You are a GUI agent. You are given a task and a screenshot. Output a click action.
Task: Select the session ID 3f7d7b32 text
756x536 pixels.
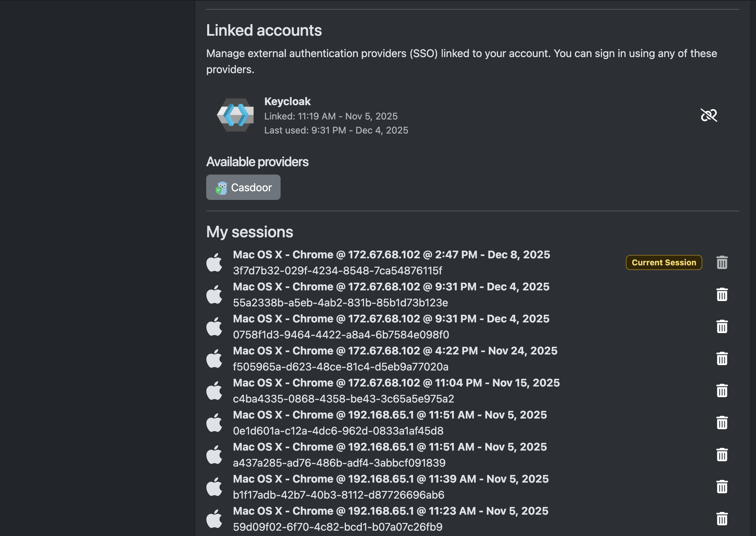338,271
